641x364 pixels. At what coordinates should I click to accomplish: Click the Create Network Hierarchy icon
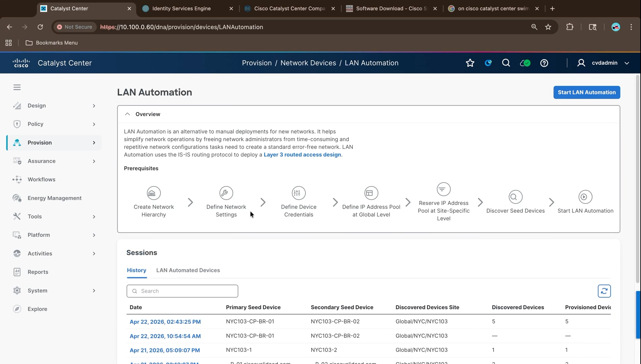tap(154, 193)
